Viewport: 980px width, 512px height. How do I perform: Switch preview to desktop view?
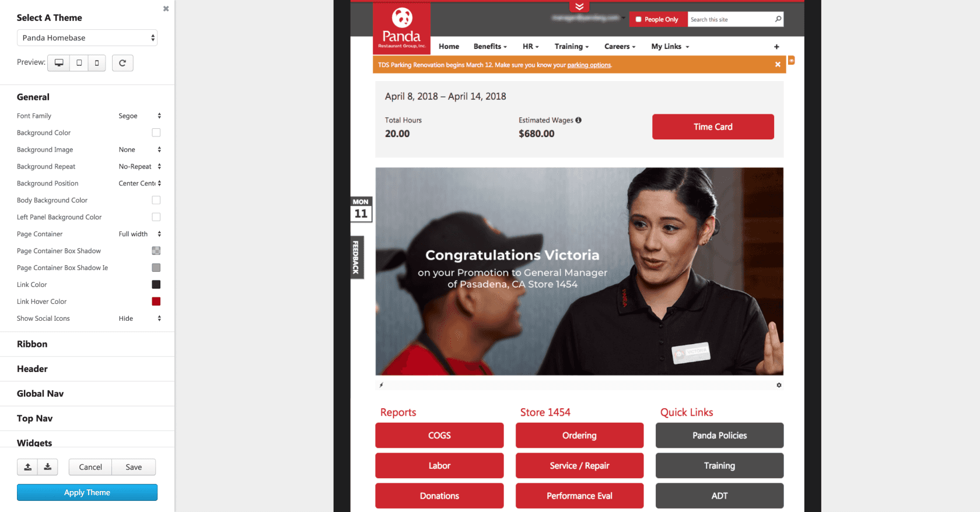(x=59, y=63)
